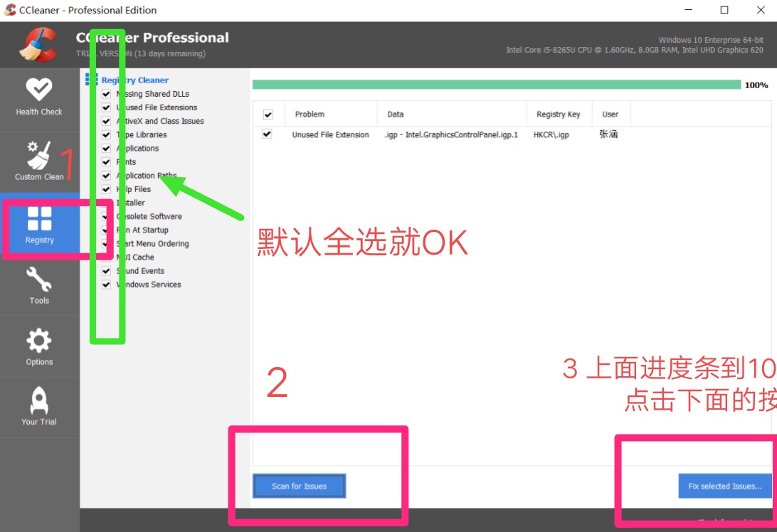Toggle Help Files checkbox

[106, 189]
